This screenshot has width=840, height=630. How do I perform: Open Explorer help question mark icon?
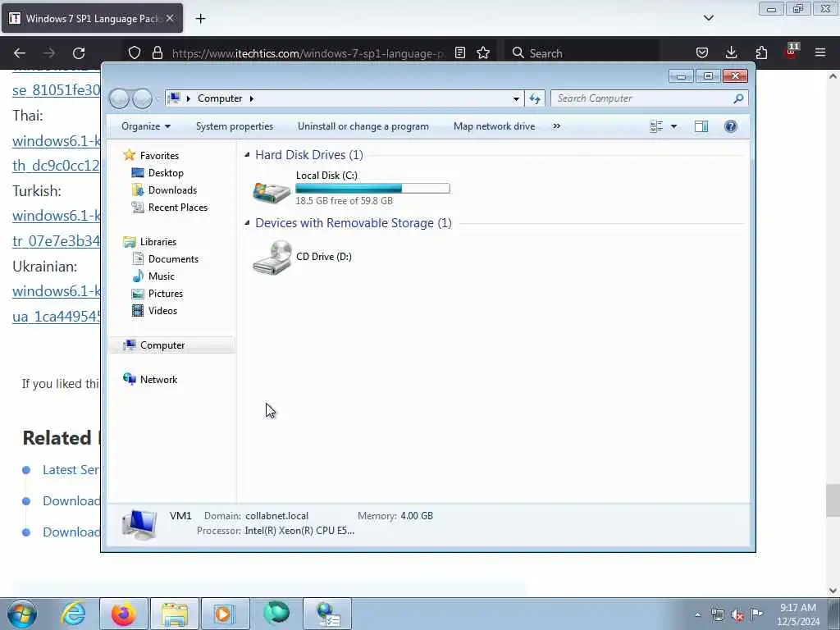731,126
